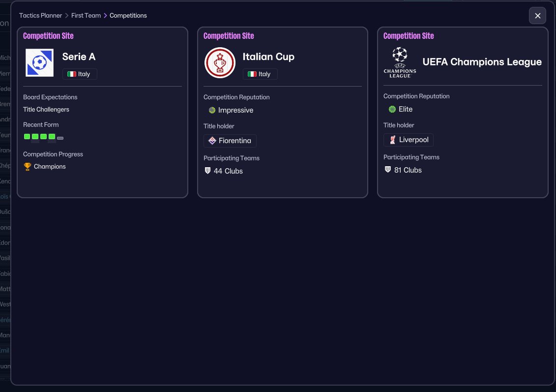The height and width of the screenshot is (392, 556).
Task: Click the green Impressive reputation indicator icon
Action: click(212, 110)
